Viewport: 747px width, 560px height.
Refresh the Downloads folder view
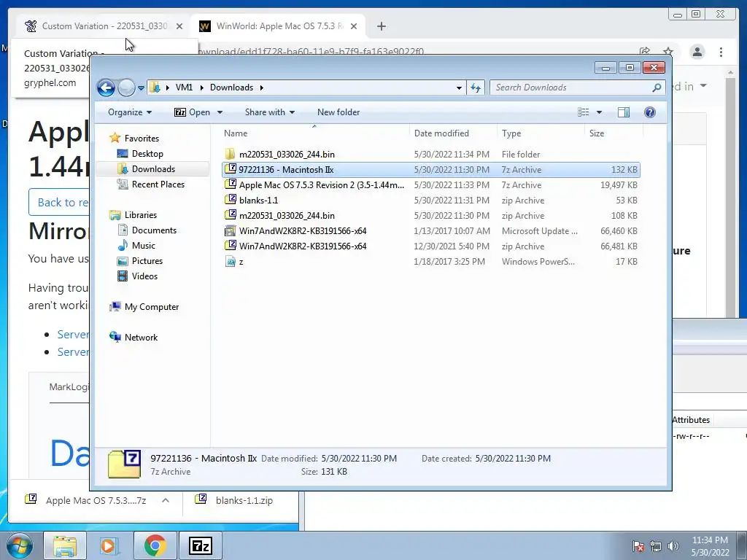point(476,87)
